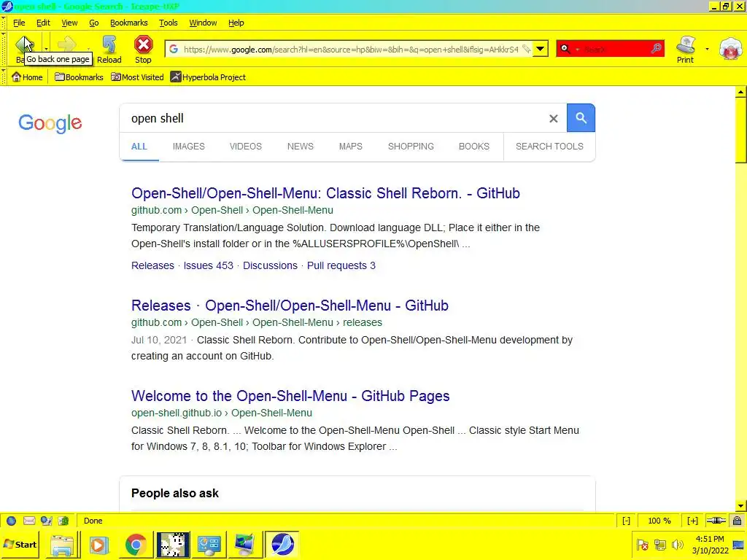Click the tag icon in URL bar
The width and height of the screenshot is (747, 560).
coord(526,49)
